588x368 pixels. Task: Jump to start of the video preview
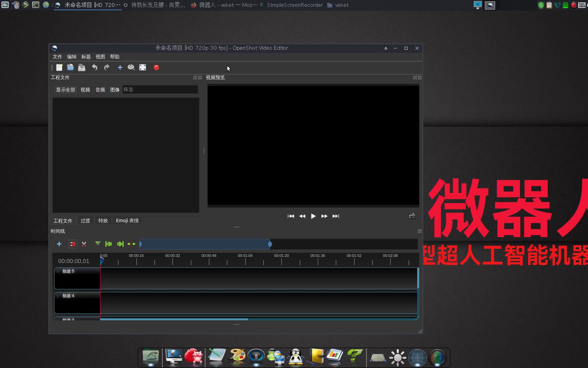pos(291,216)
